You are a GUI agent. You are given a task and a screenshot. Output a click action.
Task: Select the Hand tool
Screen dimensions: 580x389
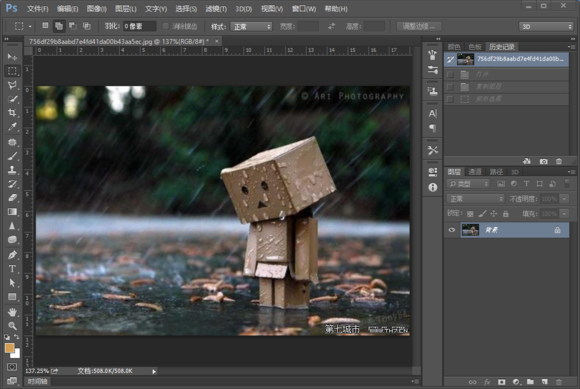(x=12, y=312)
